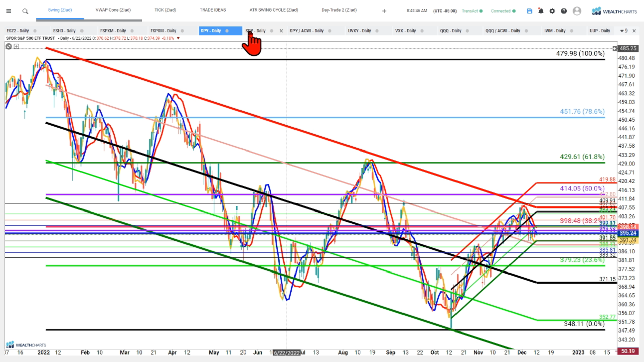Click 479.98 (100.0%) Fibonacci label
The height and width of the screenshot is (362, 644).
[x=580, y=53]
